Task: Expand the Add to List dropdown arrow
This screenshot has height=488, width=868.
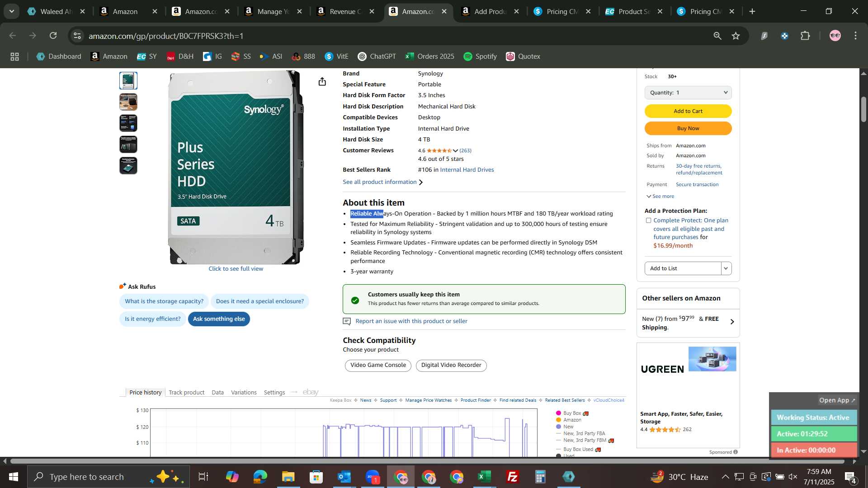Action: click(726, 268)
